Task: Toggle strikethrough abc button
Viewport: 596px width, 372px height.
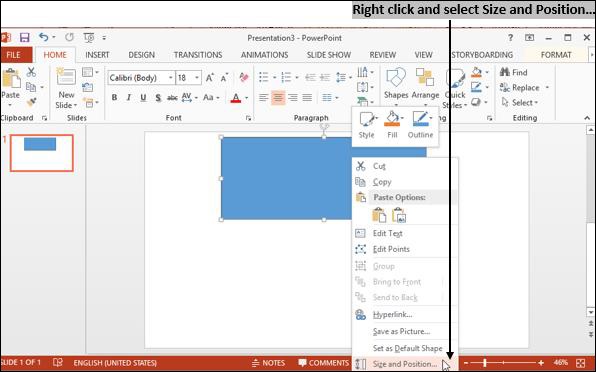Action: pyautogui.click(x=172, y=98)
